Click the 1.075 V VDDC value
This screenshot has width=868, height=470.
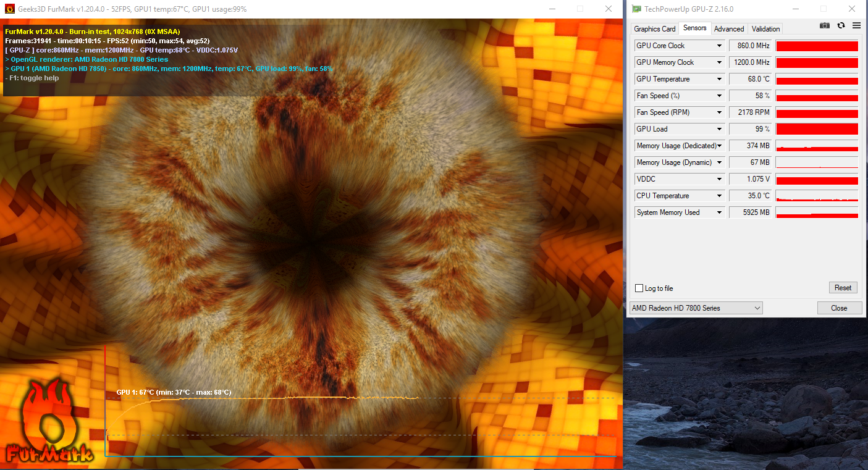pyautogui.click(x=750, y=179)
